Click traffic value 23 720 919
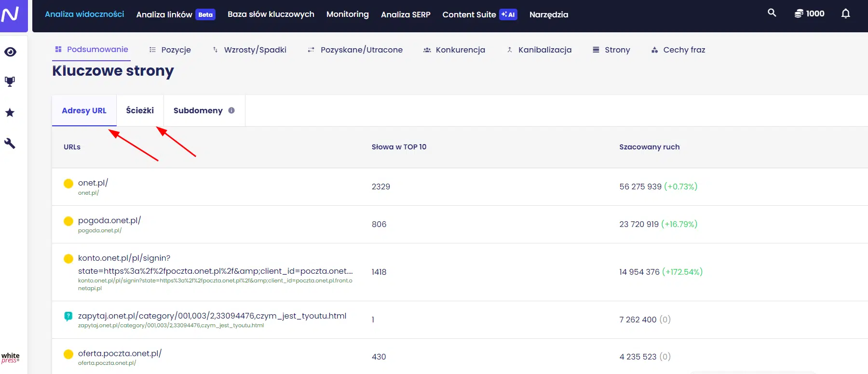The image size is (868, 374). [x=639, y=224]
